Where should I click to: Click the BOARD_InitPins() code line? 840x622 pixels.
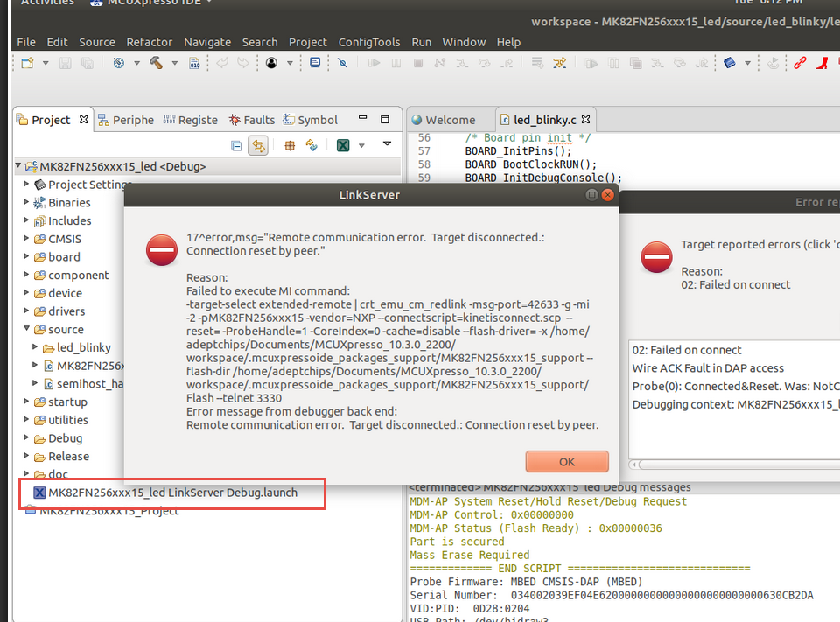pos(518,151)
